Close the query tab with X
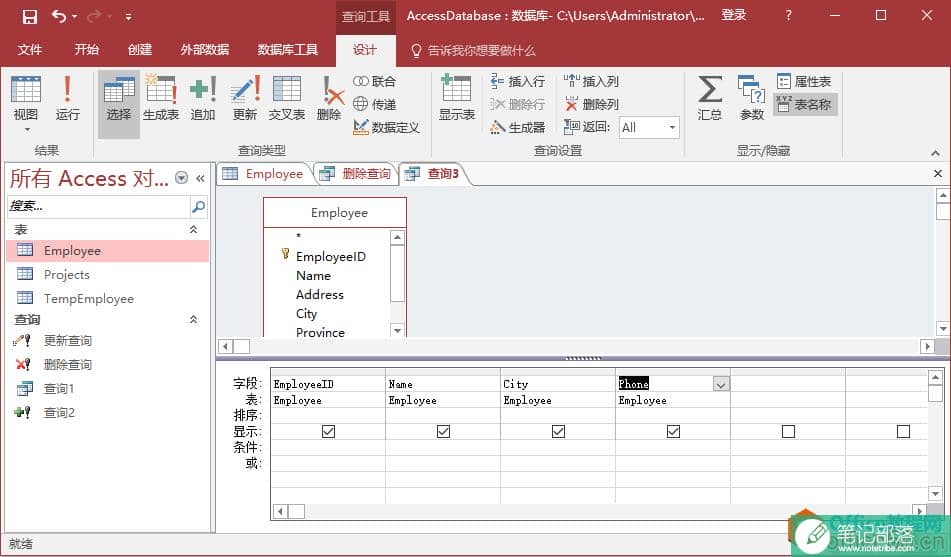The height and width of the screenshot is (557, 951). (x=938, y=174)
